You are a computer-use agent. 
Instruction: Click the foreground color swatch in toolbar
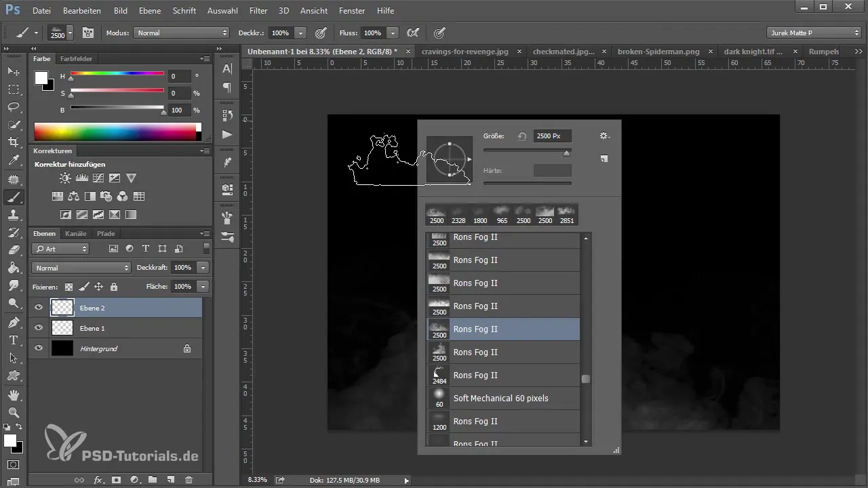coord(9,441)
